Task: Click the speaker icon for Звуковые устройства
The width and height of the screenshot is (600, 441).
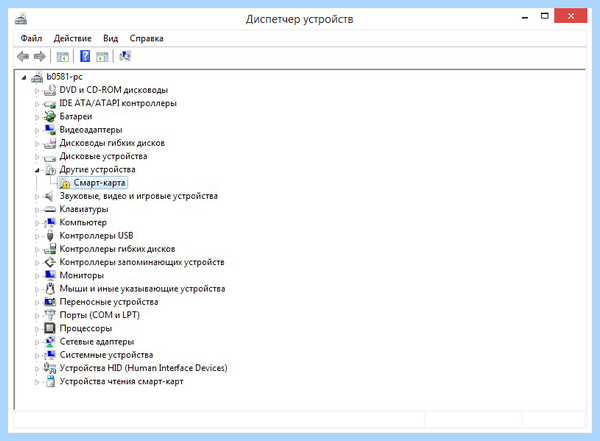Action: (49, 196)
